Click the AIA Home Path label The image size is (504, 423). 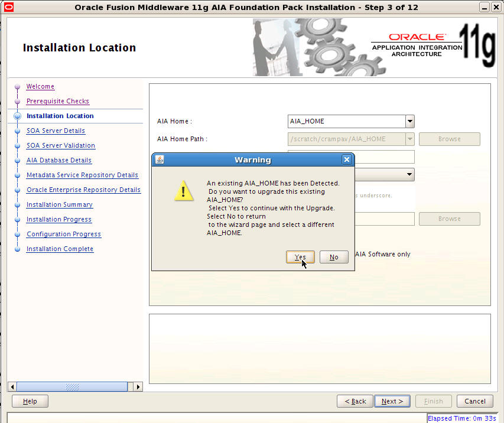tap(182, 139)
